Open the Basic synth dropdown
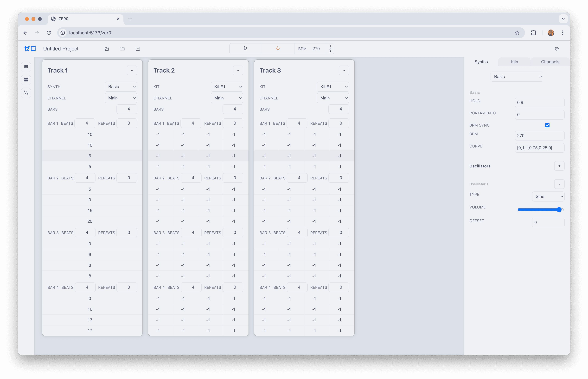The width and height of the screenshot is (588, 379). [516, 76]
